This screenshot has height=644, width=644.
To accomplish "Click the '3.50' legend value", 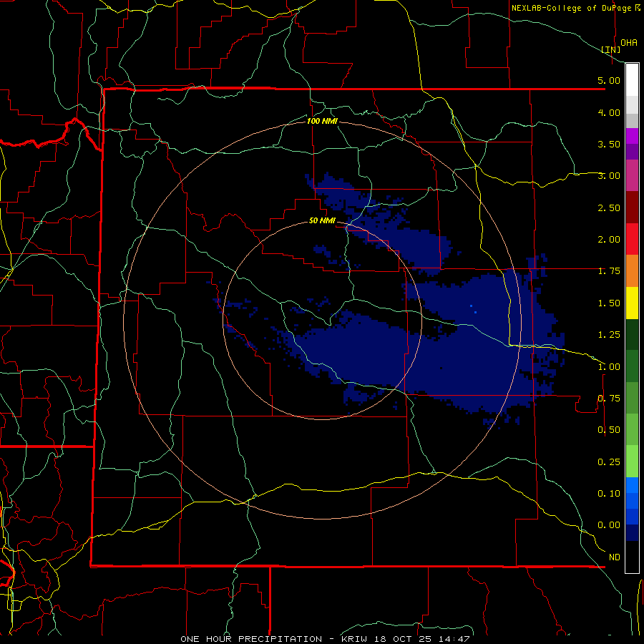I will tap(609, 144).
